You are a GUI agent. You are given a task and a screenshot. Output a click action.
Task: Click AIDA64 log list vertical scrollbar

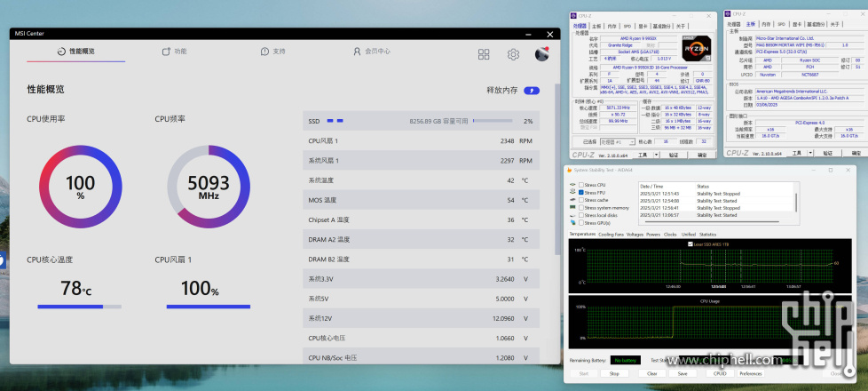coord(796,203)
